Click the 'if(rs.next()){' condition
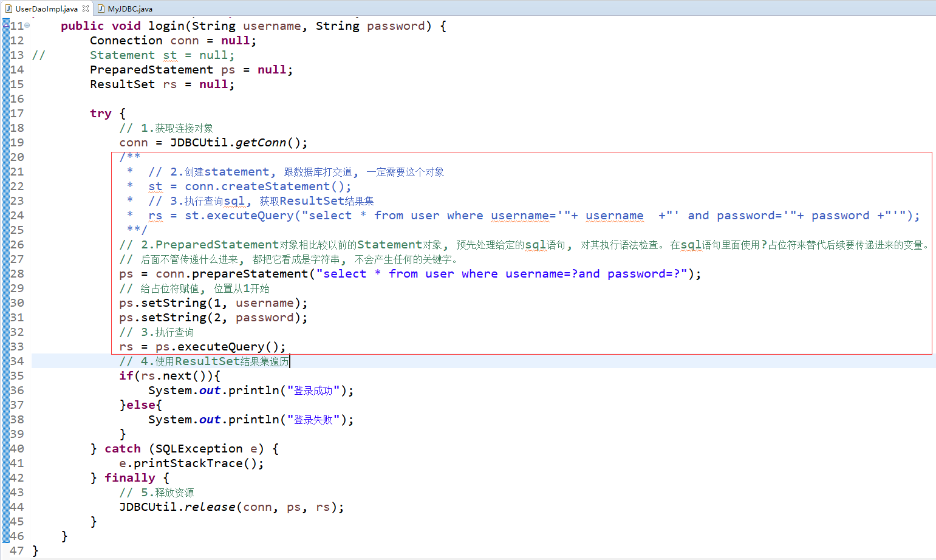936x560 pixels. point(169,376)
